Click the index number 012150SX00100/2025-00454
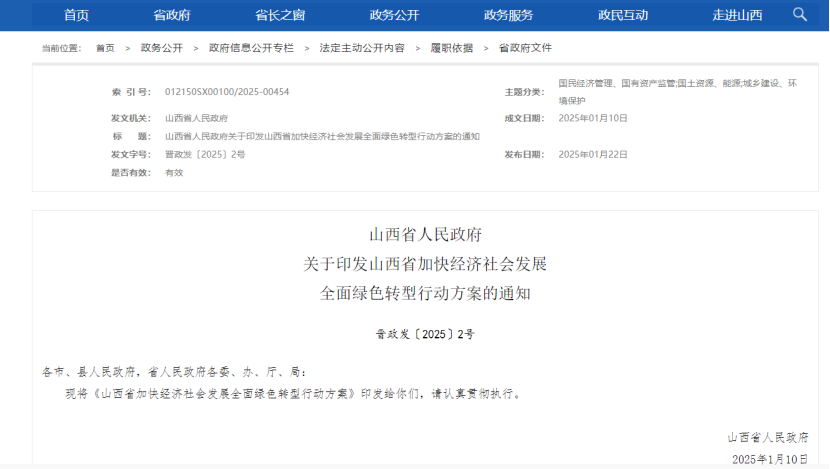The image size is (830, 469). pyautogui.click(x=227, y=92)
